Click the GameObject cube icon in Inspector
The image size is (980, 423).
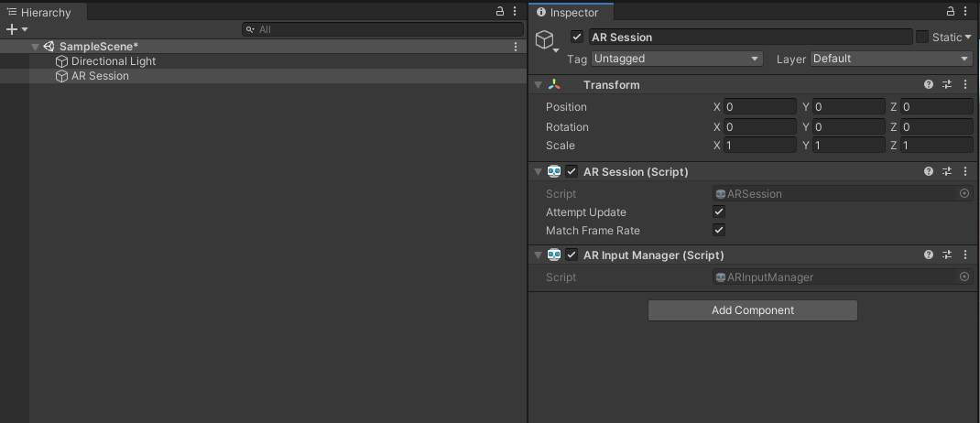click(x=545, y=39)
